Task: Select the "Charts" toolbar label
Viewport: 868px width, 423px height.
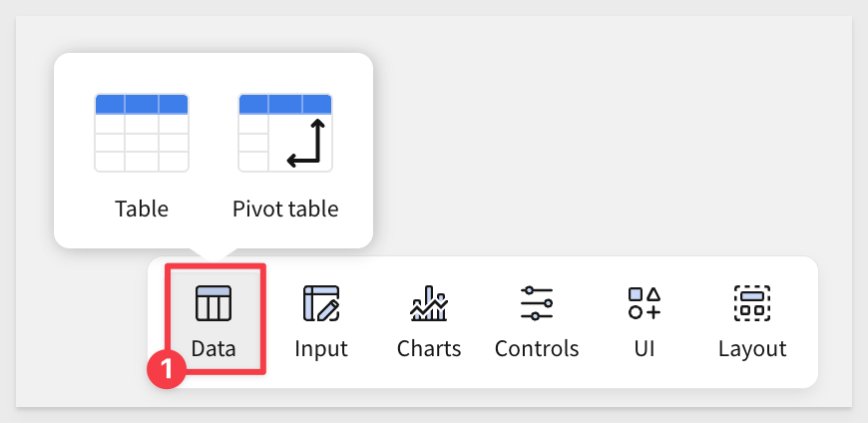Action: [x=429, y=349]
